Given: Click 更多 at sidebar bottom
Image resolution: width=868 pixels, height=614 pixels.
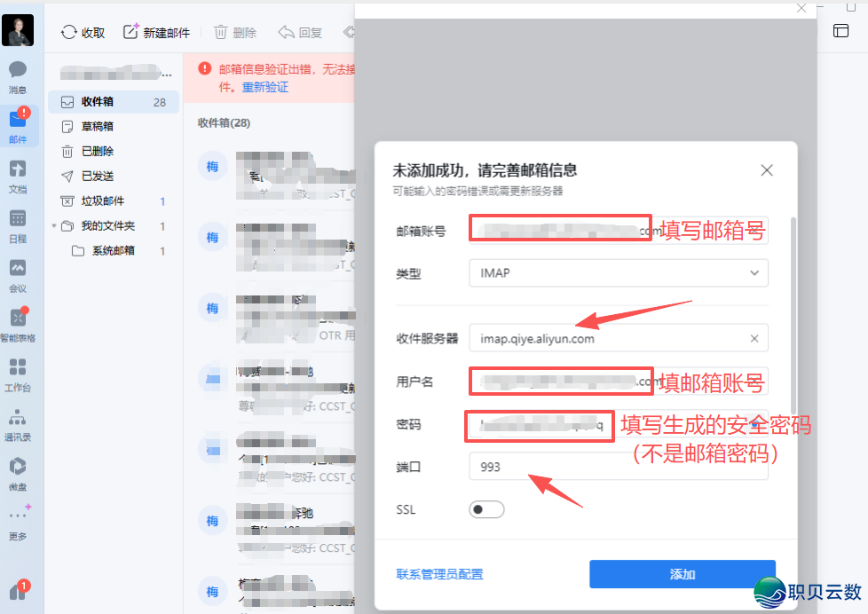Looking at the screenshot, I should tap(20, 523).
